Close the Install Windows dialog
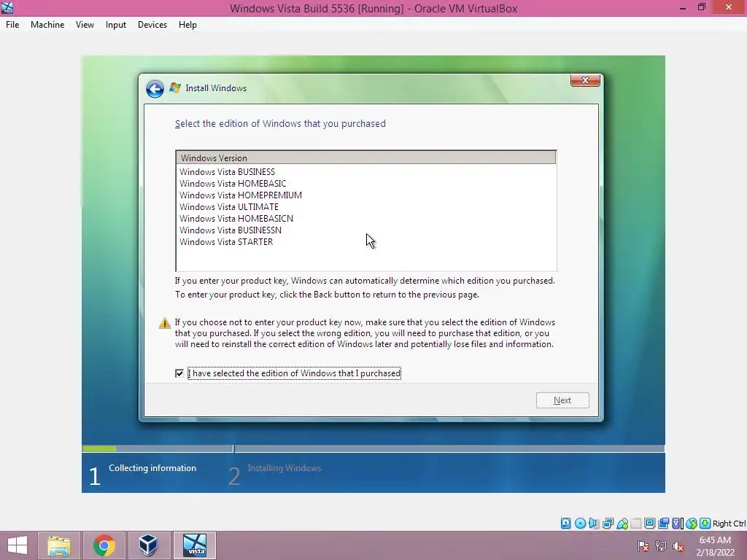This screenshot has width=747, height=560. [585, 80]
